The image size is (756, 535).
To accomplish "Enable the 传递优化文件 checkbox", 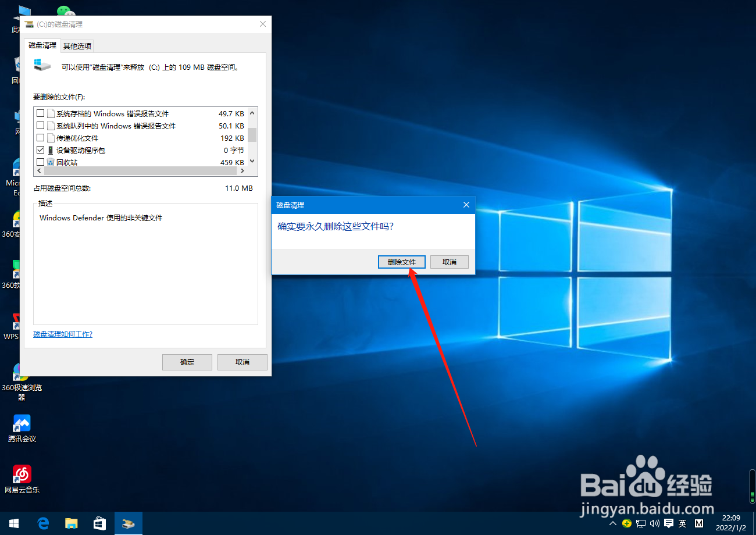I will pos(41,138).
